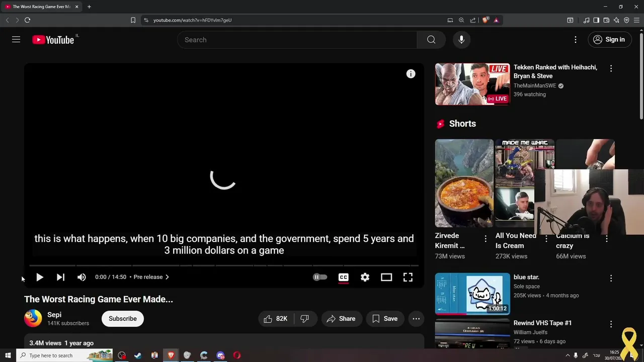
Task: Start voice search with microphone icon
Action: coord(461,40)
